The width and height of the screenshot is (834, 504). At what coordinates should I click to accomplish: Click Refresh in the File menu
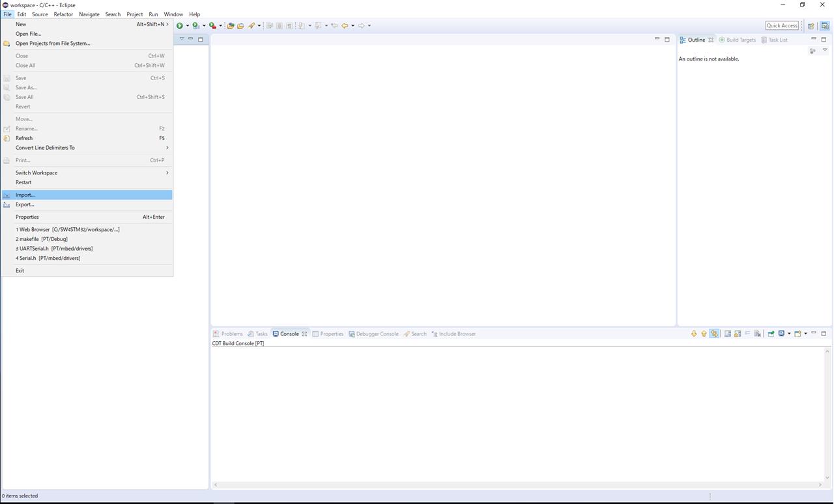coord(87,138)
